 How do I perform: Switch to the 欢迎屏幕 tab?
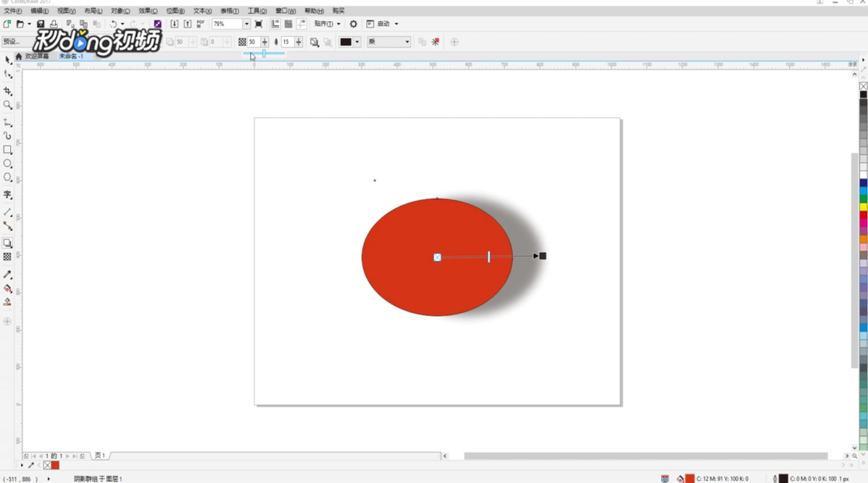coord(37,56)
